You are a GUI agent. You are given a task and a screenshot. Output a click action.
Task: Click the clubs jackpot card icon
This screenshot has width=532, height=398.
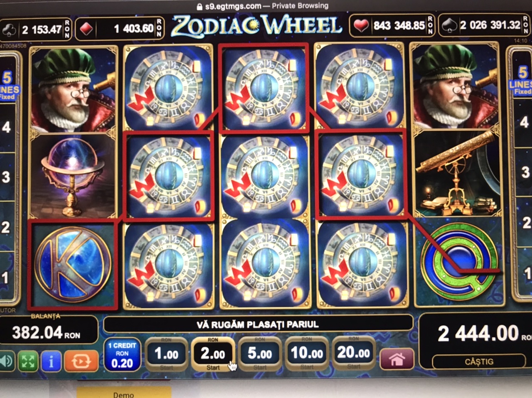(9, 29)
